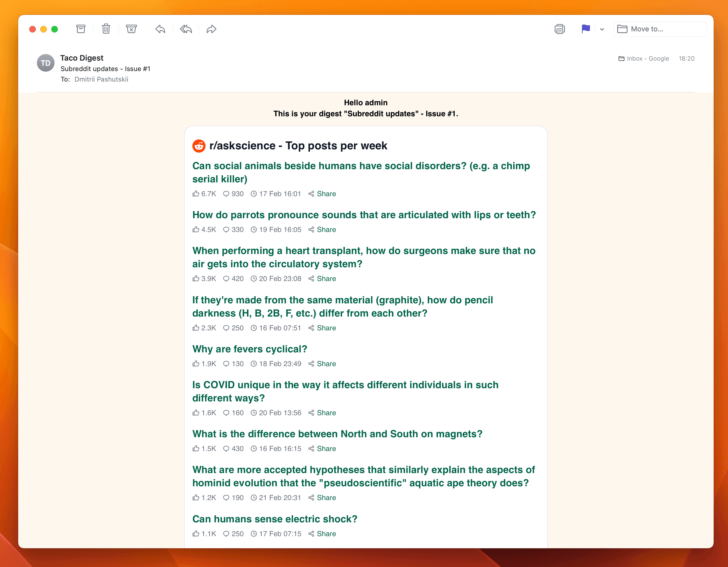The width and height of the screenshot is (728, 567).
Task: Click the thumbs-up icon next to 1.9K
Action: coord(196,363)
